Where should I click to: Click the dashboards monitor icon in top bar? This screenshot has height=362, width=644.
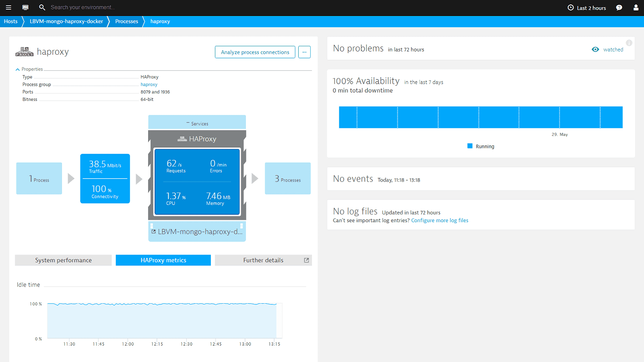pos(25,8)
